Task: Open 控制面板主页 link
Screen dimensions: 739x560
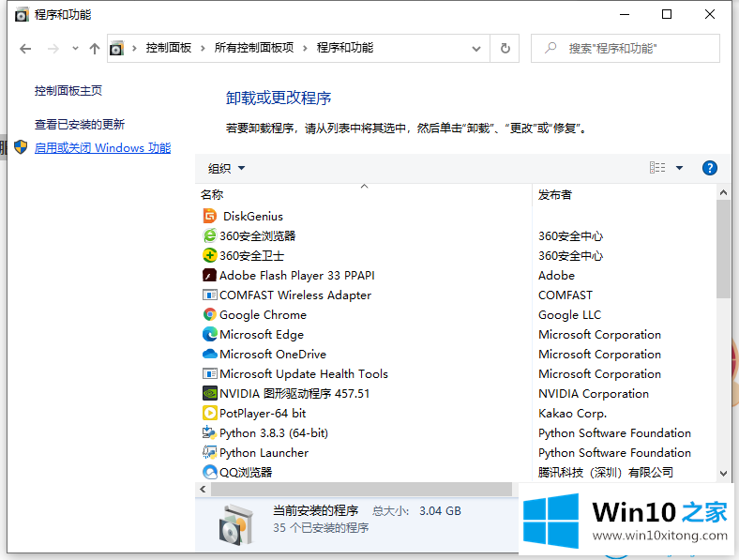Action: 68,90
